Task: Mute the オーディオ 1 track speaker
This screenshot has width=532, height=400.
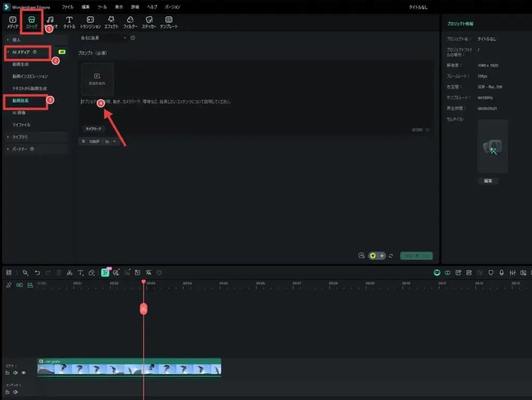Action: click(x=16, y=392)
